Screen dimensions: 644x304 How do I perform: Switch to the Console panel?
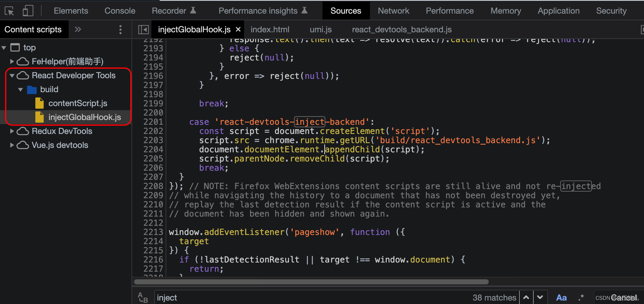tap(120, 10)
